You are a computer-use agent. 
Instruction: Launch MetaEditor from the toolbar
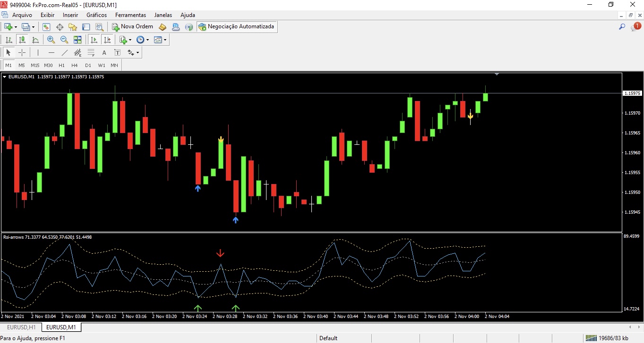pos(163,27)
